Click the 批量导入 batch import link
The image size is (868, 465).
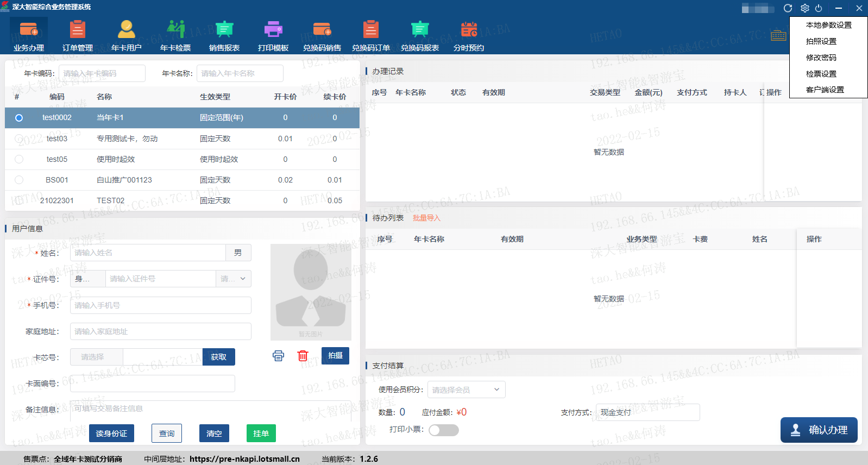click(426, 218)
